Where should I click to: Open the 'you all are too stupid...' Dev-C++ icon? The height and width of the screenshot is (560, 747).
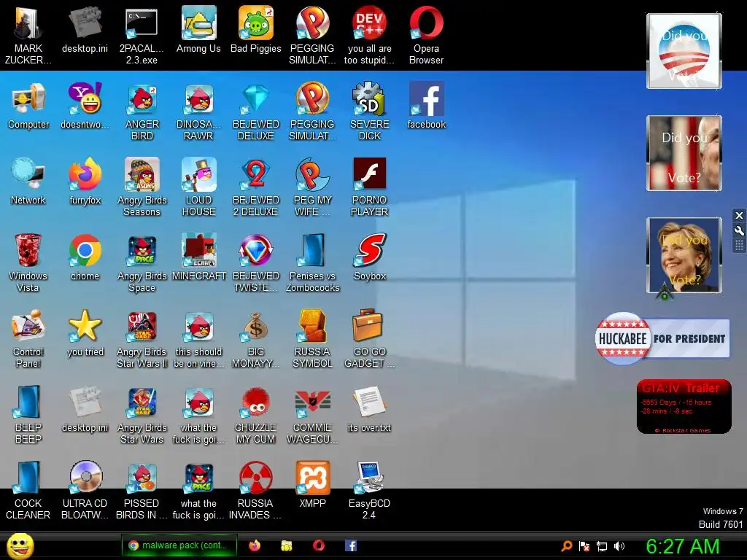tap(370, 35)
